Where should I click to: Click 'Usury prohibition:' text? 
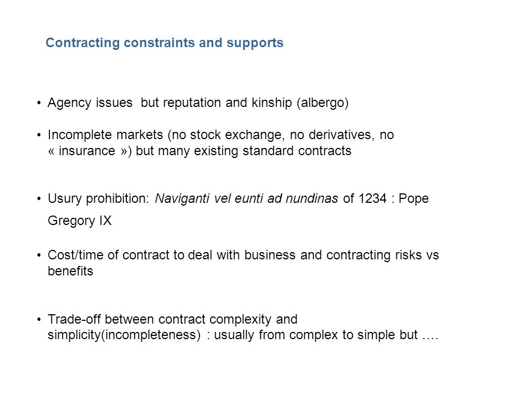(99, 198)
